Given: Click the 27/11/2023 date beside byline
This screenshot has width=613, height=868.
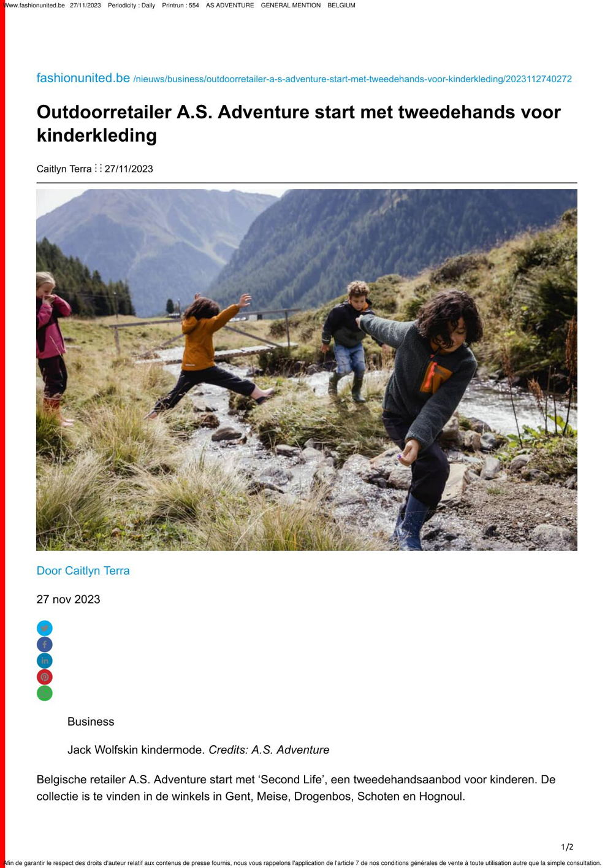Looking at the screenshot, I should tap(129, 169).
